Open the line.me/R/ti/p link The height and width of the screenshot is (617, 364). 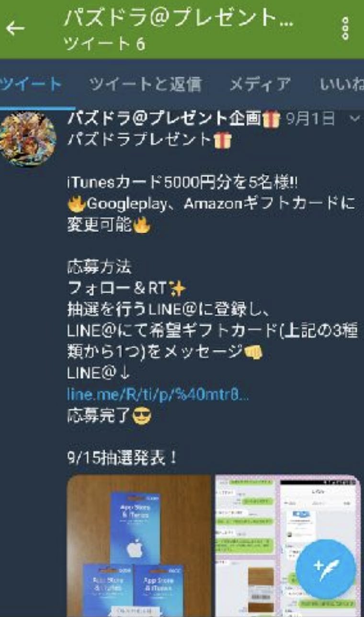158,395
